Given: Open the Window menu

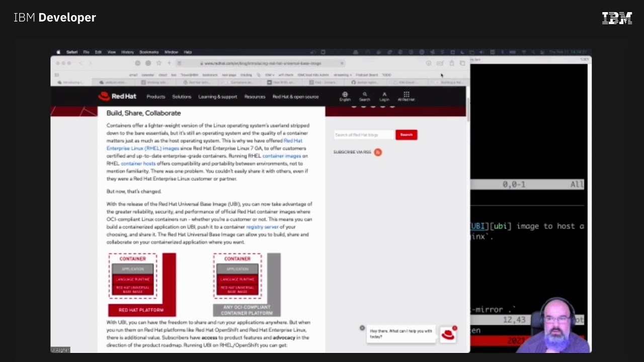Looking at the screenshot, I should [x=171, y=52].
